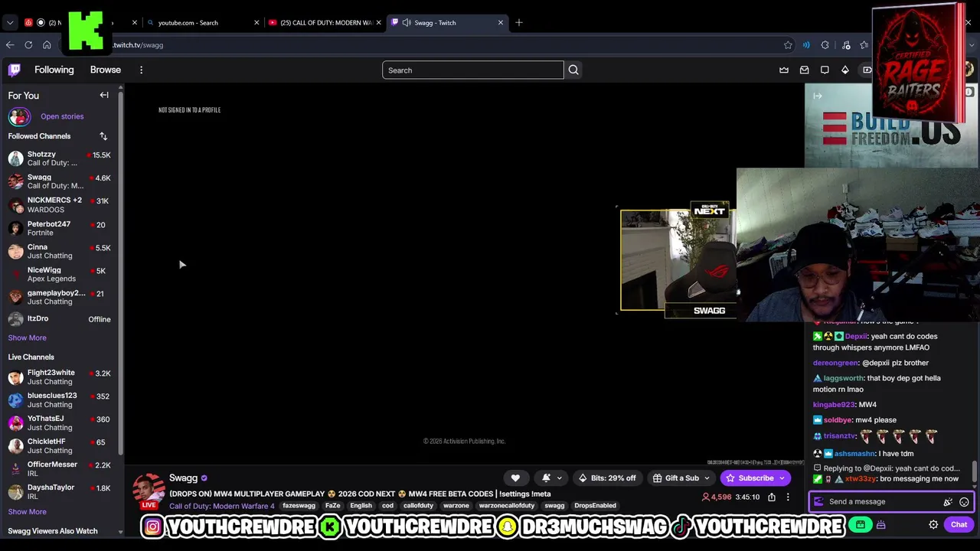Click the warzonecallofduty tag
This screenshot has width=980, height=551.
pos(507,506)
